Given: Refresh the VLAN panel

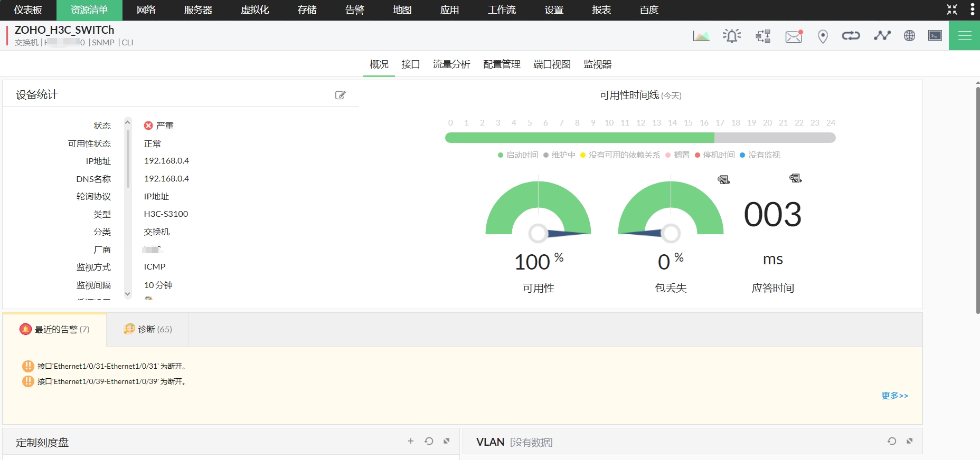Looking at the screenshot, I should (x=892, y=441).
